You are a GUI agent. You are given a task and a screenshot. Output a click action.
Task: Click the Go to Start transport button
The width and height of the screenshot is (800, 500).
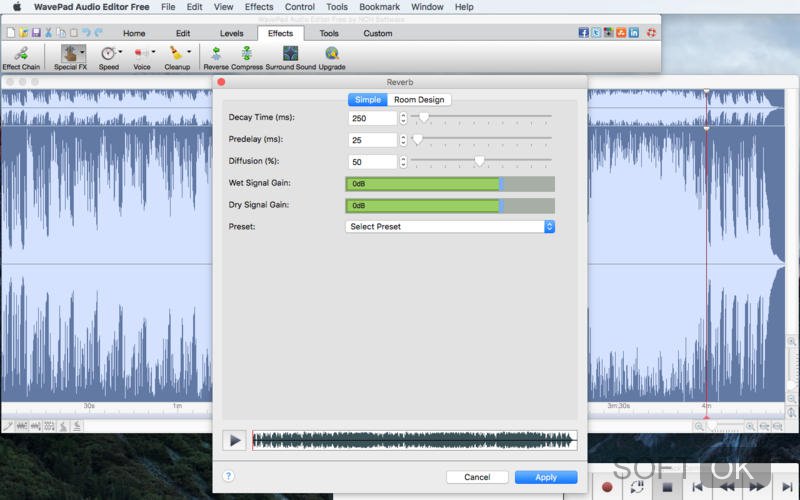pyautogui.click(x=697, y=487)
